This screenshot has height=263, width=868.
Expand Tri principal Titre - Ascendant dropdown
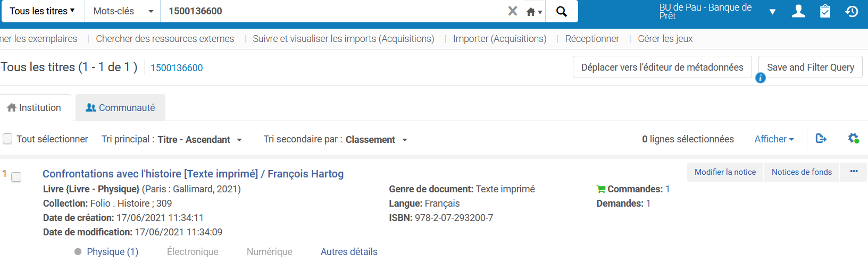(x=199, y=140)
